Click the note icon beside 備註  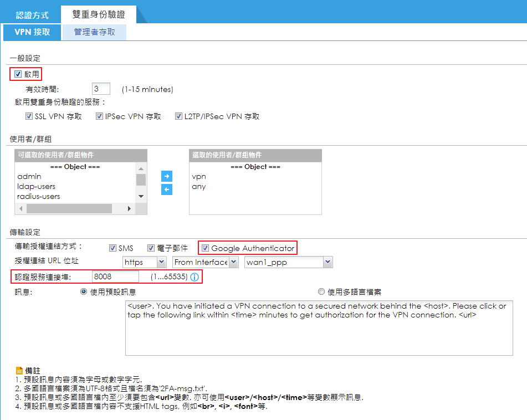click(x=19, y=371)
